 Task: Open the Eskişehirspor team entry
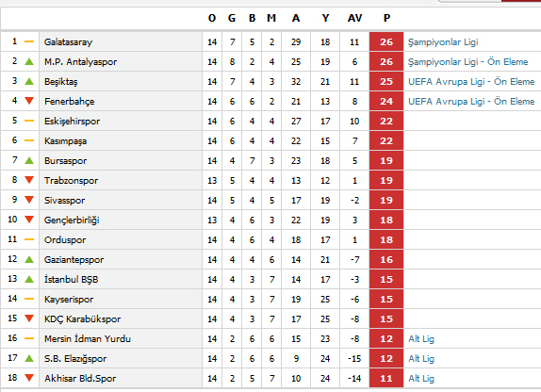click(x=73, y=122)
